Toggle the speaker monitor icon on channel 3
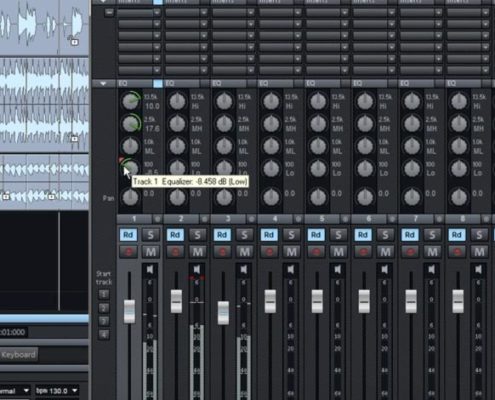 [x=244, y=269]
